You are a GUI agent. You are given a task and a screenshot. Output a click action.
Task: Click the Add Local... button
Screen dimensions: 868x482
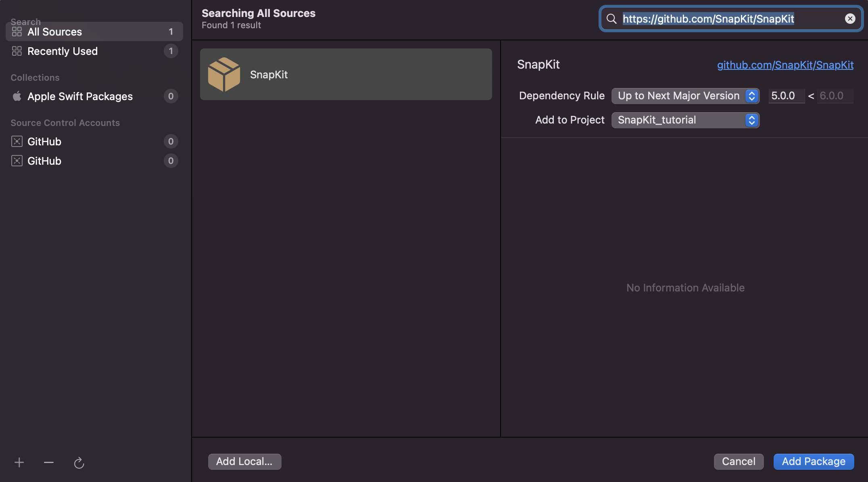[x=244, y=461]
